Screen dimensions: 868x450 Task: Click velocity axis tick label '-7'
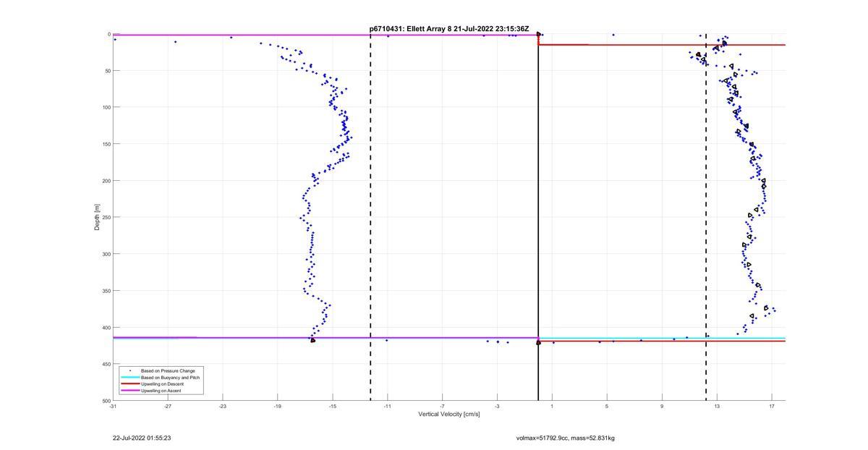(442, 407)
